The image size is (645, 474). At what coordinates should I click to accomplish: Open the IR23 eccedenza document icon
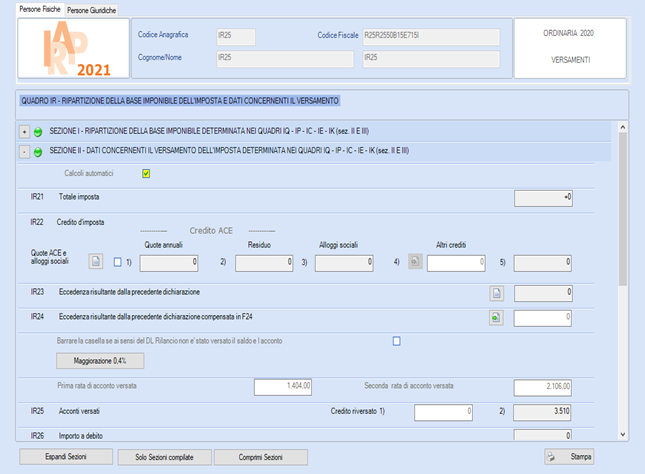click(x=497, y=293)
